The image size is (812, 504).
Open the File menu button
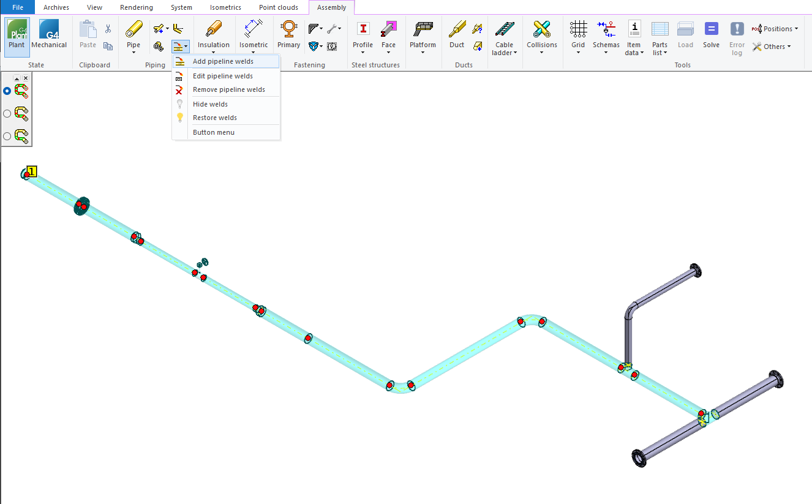(17, 7)
